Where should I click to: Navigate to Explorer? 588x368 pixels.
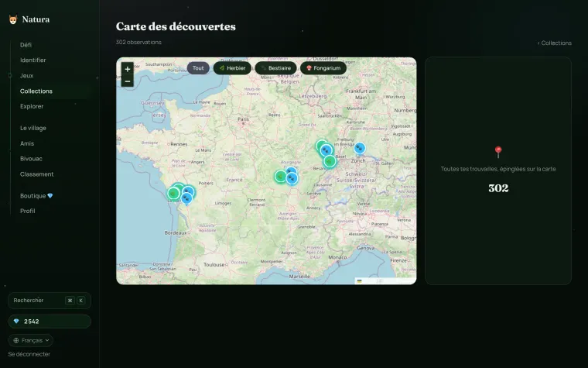(x=32, y=106)
